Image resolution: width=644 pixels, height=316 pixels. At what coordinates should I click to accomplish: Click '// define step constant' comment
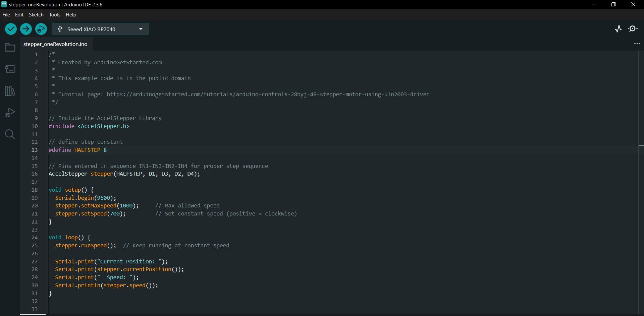(x=86, y=142)
